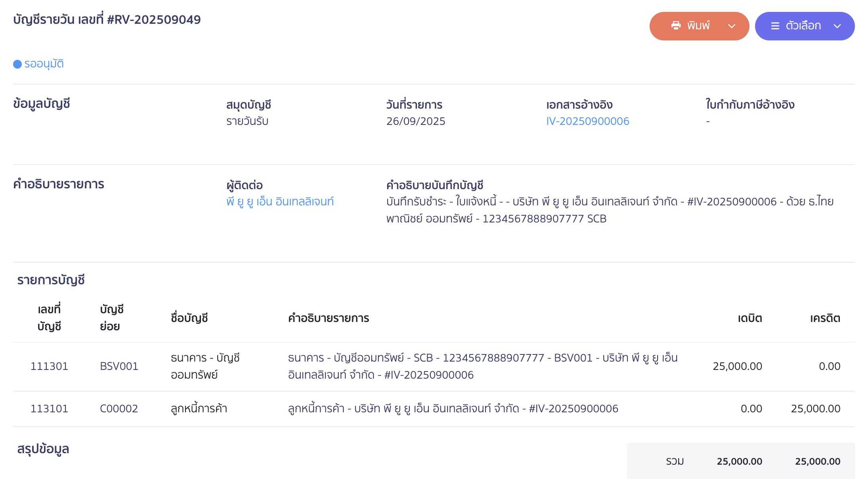Click the printer icon on พิมพ์ button
This screenshot has width=868, height=494.
coord(676,25)
